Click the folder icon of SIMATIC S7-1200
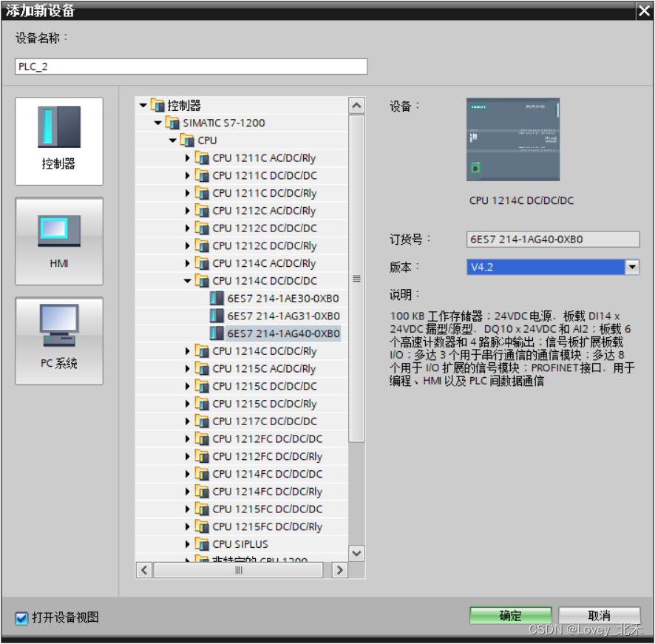This screenshot has width=655, height=644. [172, 123]
